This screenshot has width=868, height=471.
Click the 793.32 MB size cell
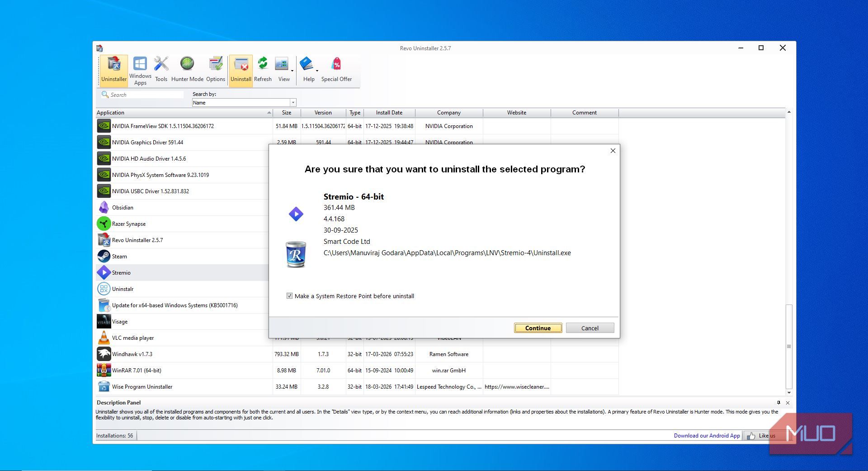click(x=287, y=354)
